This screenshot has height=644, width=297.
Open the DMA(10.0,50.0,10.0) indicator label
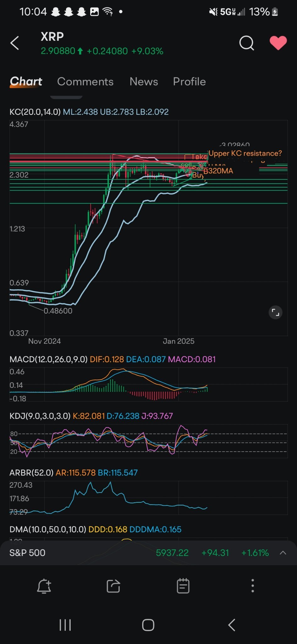[48, 529]
